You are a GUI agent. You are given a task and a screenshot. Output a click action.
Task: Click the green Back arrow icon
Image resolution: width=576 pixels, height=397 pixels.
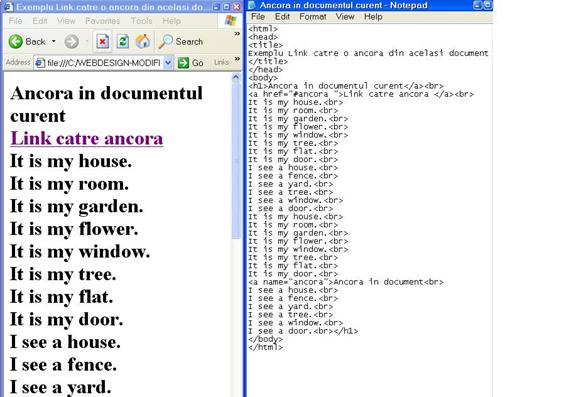click(x=15, y=41)
